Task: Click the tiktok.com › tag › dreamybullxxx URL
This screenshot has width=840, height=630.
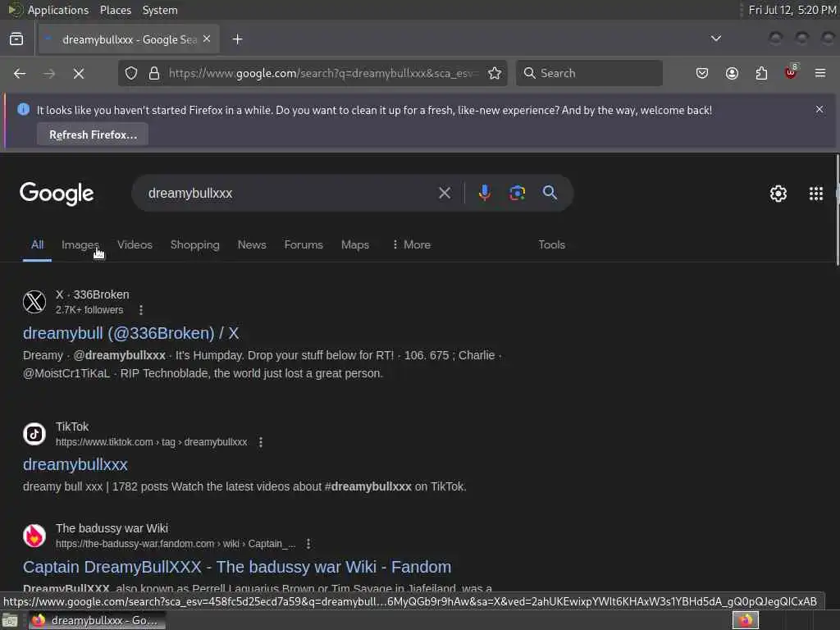Action: (x=151, y=442)
